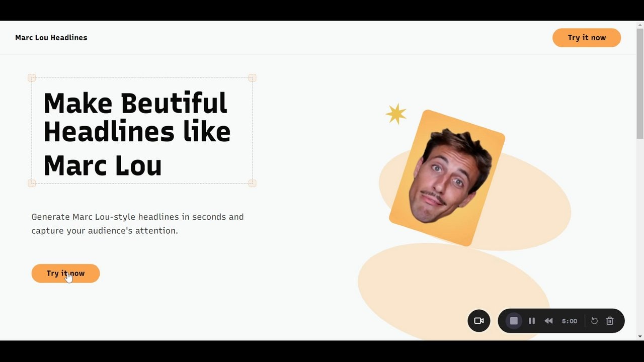Click the Try it now button in the navbar
Viewport: 644px width, 362px height.
[587, 37]
